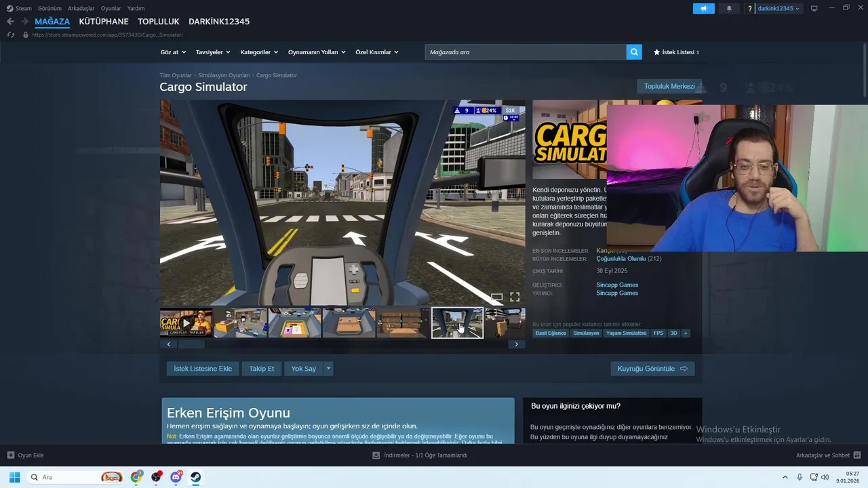This screenshot has height=488, width=868.
Task: Click the microphone icon in the system tray
Action: tap(800, 477)
